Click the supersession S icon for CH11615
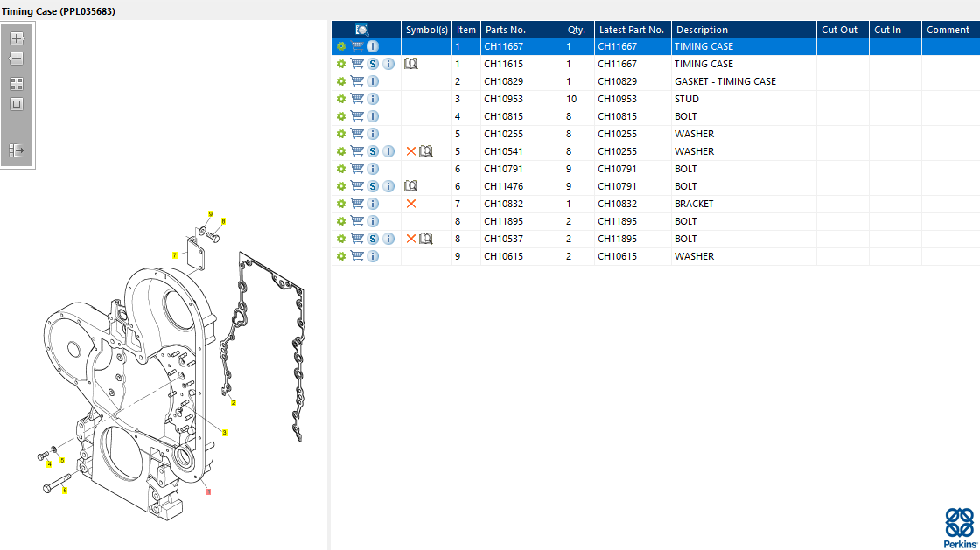 (x=373, y=64)
